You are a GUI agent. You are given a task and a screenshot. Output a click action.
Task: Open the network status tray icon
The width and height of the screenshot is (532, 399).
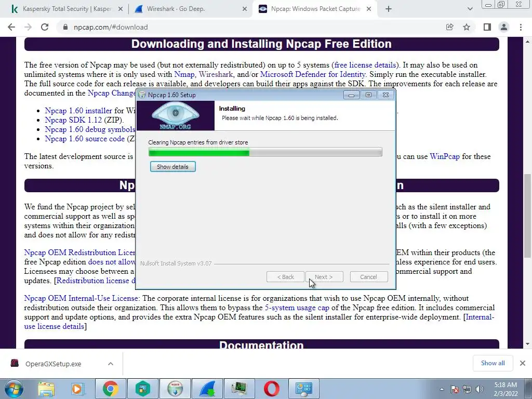[467, 389]
